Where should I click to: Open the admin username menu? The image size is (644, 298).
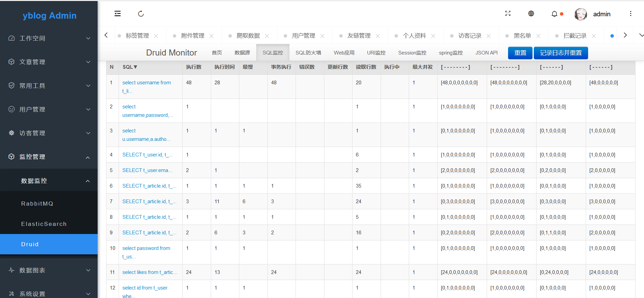(602, 14)
